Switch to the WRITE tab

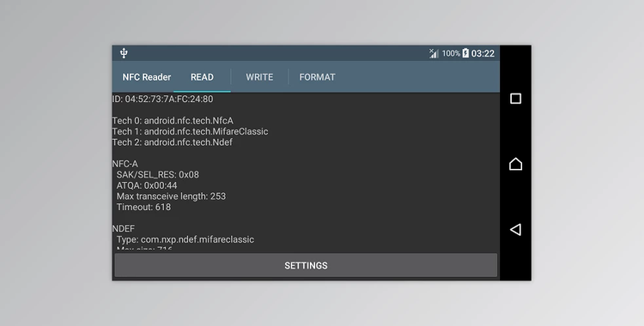click(259, 77)
